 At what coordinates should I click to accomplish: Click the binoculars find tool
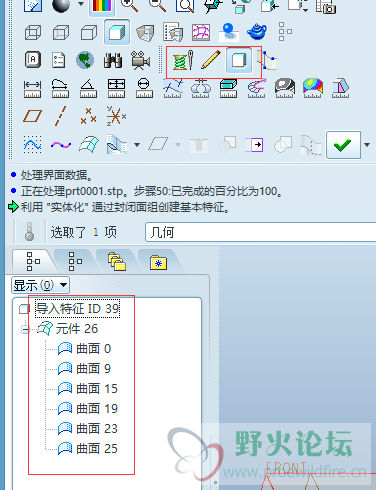[113, 60]
